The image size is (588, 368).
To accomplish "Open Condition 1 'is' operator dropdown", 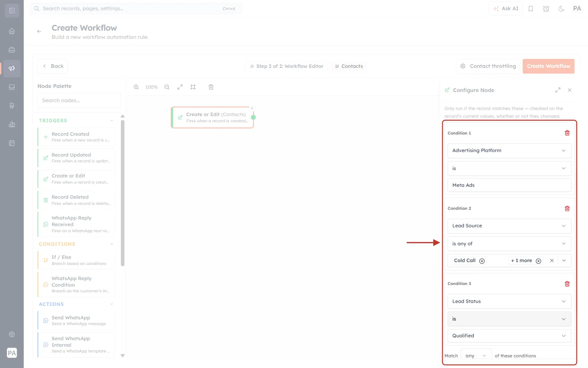I will click(509, 168).
